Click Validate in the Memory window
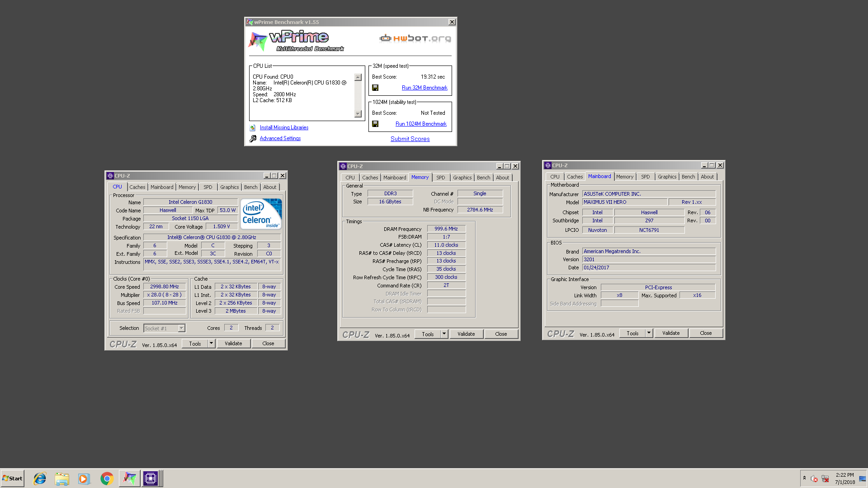The height and width of the screenshot is (488, 868). tap(466, 334)
